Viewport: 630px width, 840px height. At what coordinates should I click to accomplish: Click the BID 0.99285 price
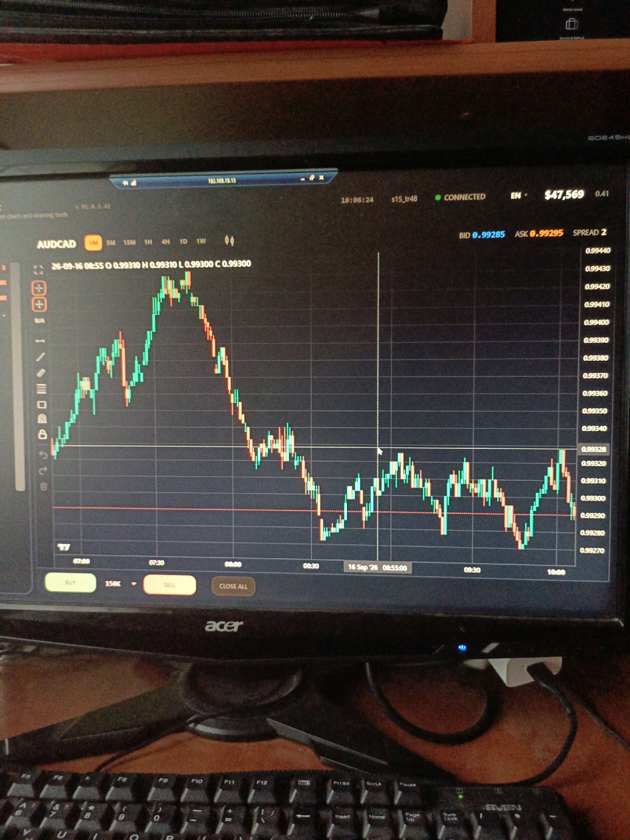[482, 235]
